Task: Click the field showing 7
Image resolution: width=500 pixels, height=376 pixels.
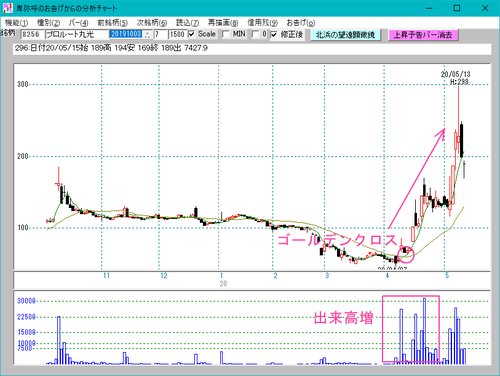Action: point(160,34)
